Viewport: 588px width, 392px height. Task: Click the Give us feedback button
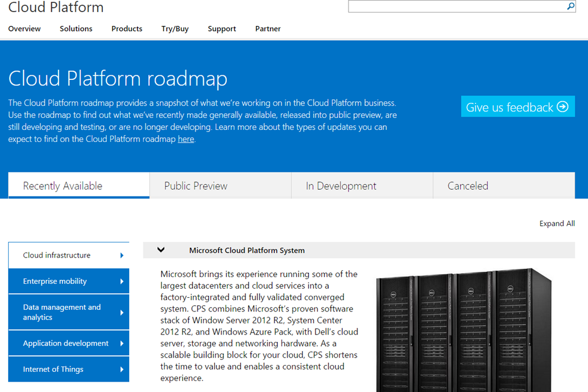click(517, 106)
